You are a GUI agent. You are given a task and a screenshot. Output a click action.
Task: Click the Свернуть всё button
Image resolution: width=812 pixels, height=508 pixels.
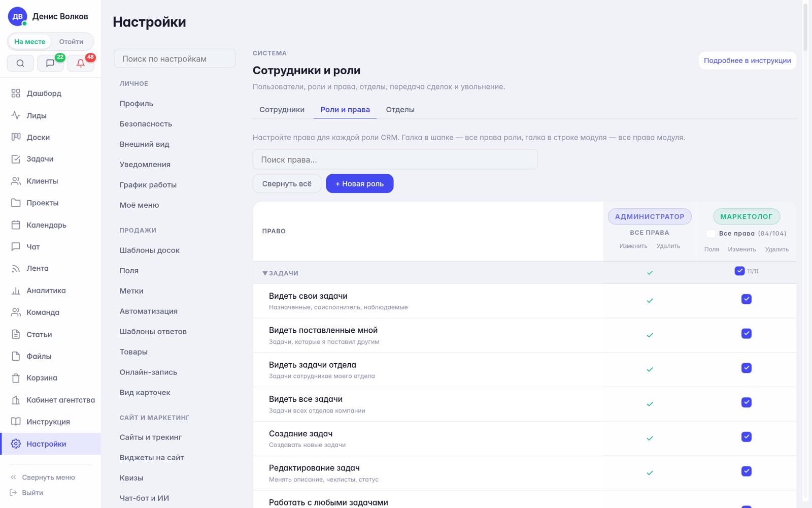287,183
